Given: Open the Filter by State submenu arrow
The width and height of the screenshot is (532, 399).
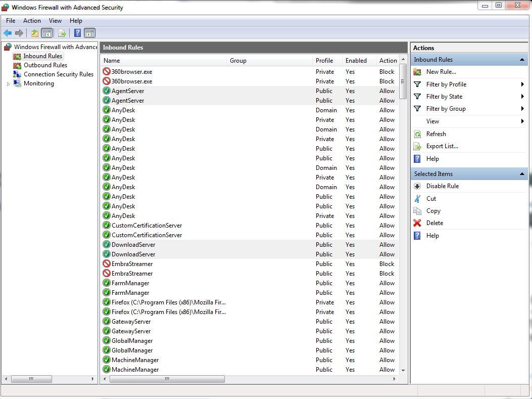Looking at the screenshot, I should (x=522, y=97).
